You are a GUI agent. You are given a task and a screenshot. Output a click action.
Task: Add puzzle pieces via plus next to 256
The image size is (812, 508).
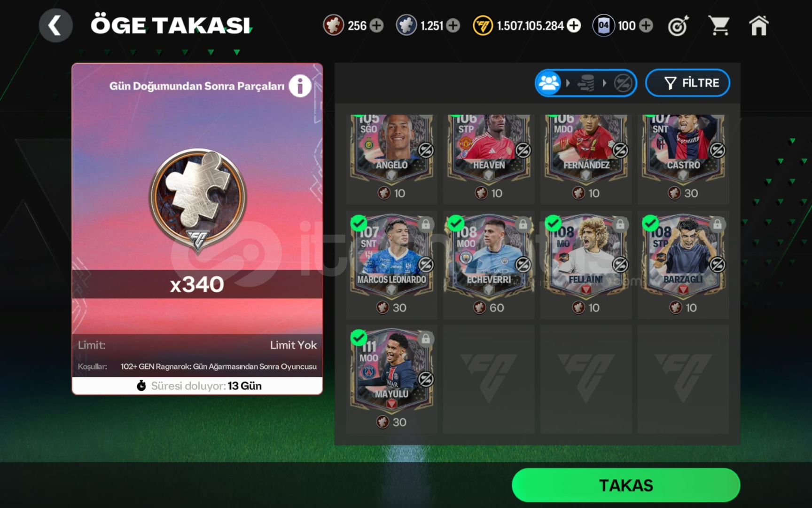(x=376, y=25)
